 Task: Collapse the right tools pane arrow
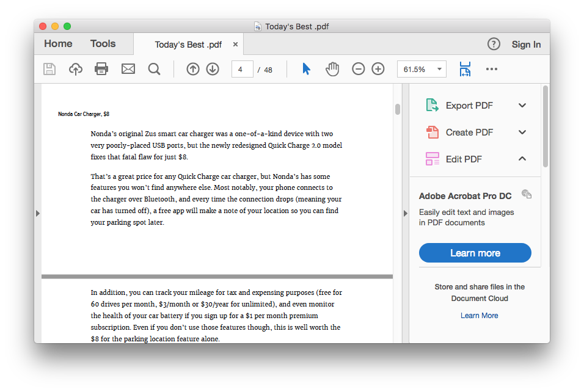click(406, 213)
